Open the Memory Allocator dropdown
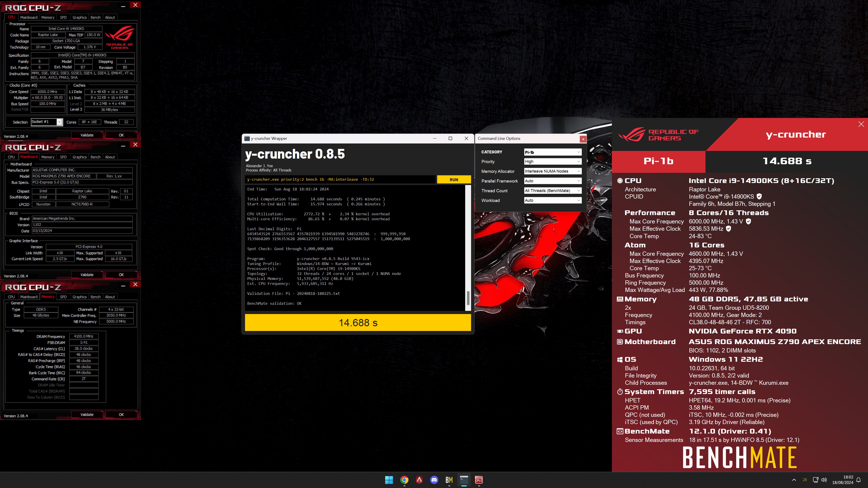 (x=553, y=171)
